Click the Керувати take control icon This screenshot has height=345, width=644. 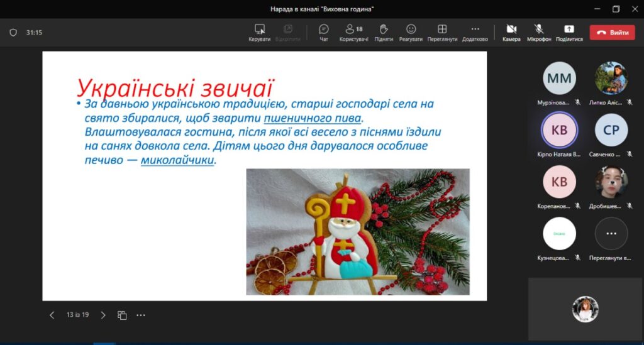point(259,30)
